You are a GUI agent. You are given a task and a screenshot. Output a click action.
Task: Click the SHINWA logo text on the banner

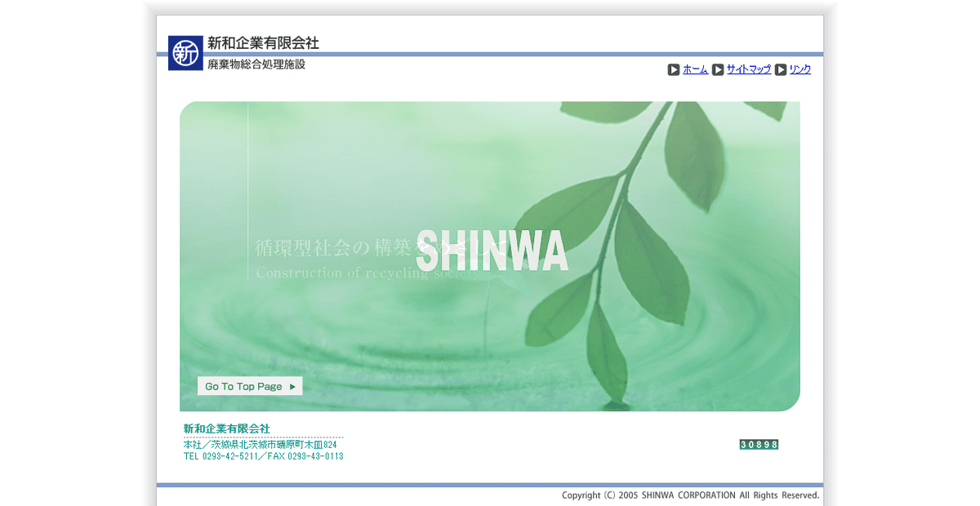tap(490, 250)
